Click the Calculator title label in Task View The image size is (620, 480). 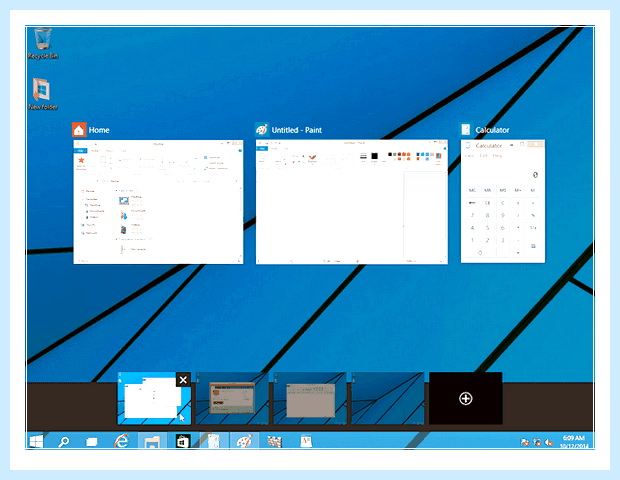point(492,130)
